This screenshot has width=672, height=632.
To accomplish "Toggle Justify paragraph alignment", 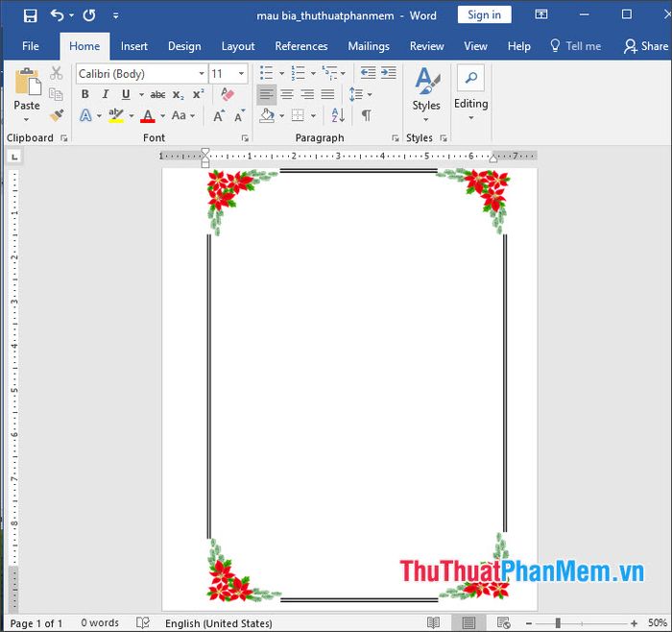I will [x=327, y=94].
